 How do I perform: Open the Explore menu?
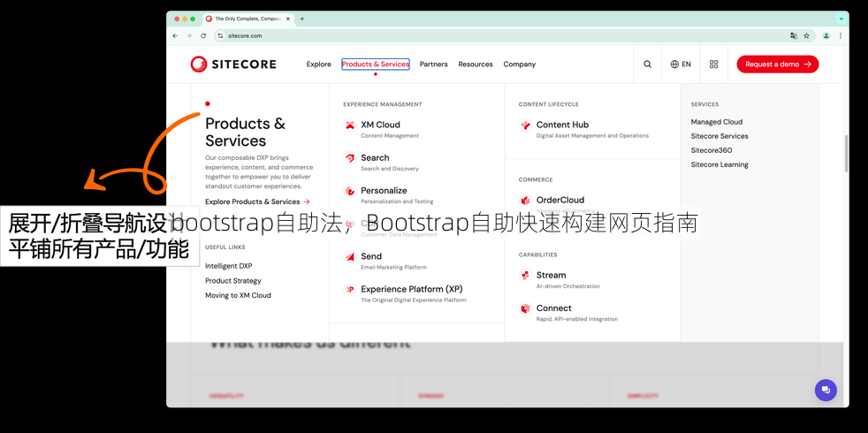click(x=319, y=65)
